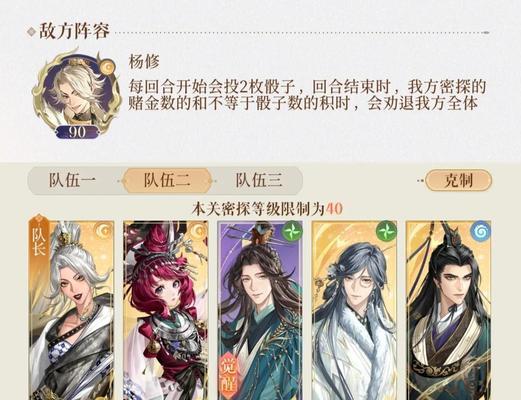Screen dimensions: 521x400
Task: Select the black-haired dark-robed character card
Action: [x=449, y=310]
